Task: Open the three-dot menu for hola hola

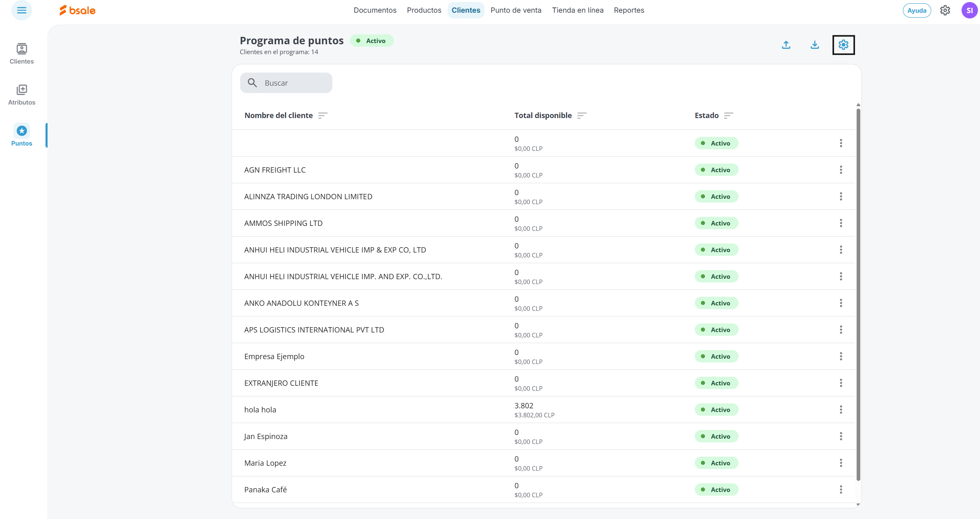Action: (841, 410)
